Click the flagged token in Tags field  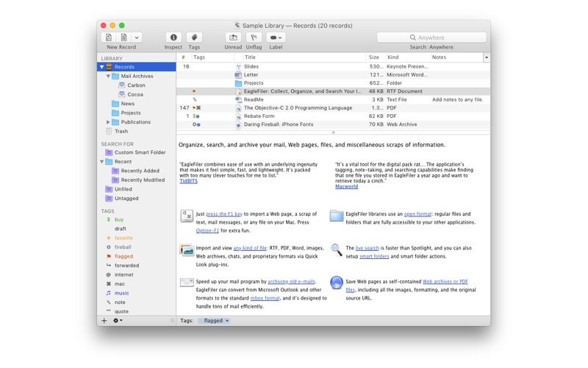point(214,321)
